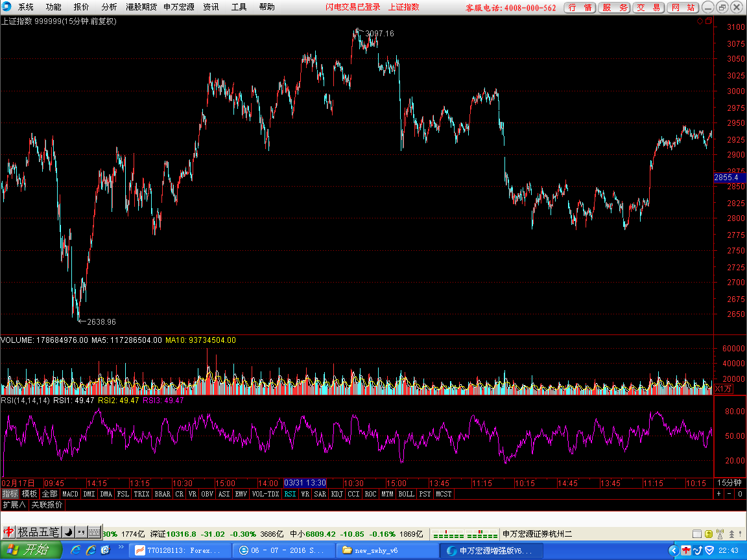Click the 03/31 13:30 time marker
The height and width of the screenshot is (560, 747).
(305, 483)
